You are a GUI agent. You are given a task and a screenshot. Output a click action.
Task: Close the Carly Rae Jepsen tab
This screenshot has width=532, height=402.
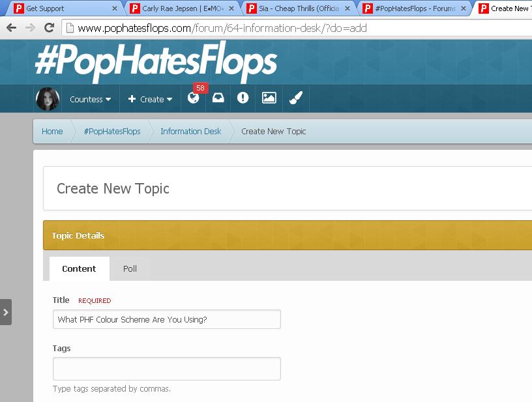click(x=231, y=8)
